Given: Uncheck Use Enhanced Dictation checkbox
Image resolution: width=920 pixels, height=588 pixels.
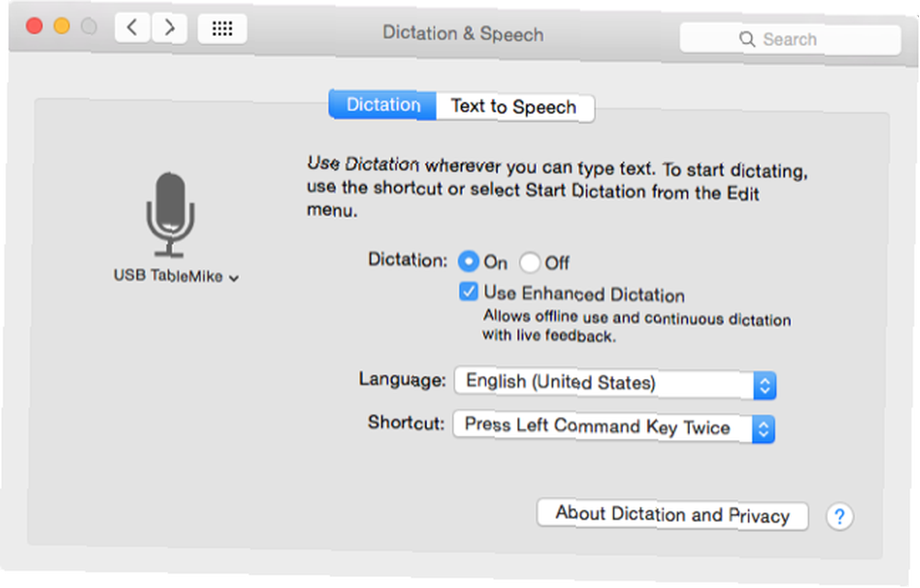Looking at the screenshot, I should (x=469, y=291).
